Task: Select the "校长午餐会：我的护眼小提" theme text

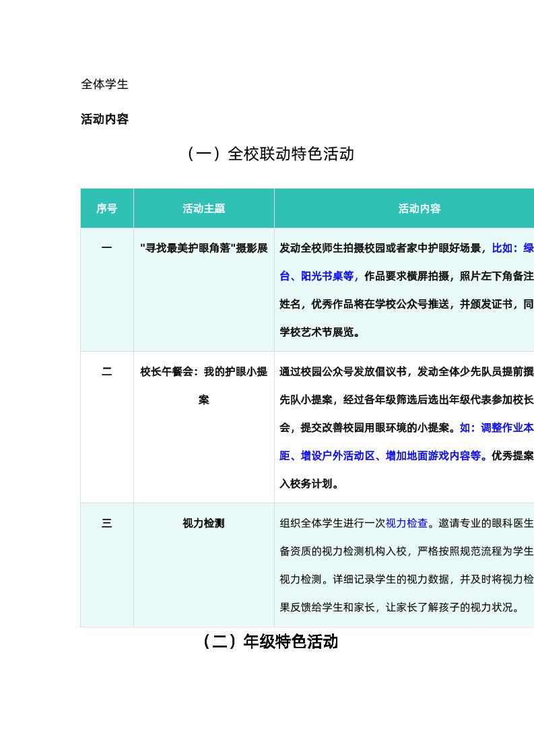Action: (x=203, y=371)
